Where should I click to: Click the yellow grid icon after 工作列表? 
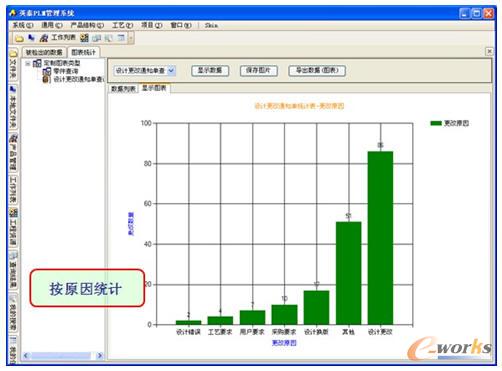tap(84, 38)
